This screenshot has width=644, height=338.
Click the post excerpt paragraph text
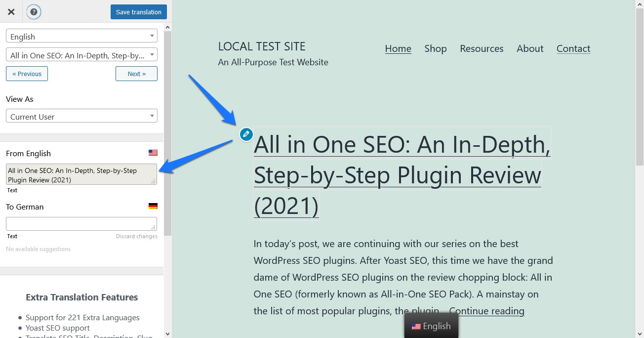403,277
